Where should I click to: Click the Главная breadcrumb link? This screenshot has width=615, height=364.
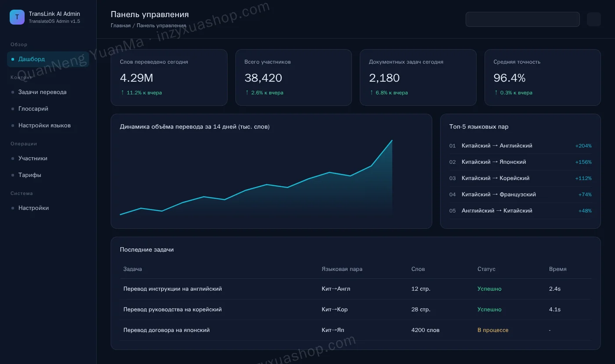tap(120, 25)
